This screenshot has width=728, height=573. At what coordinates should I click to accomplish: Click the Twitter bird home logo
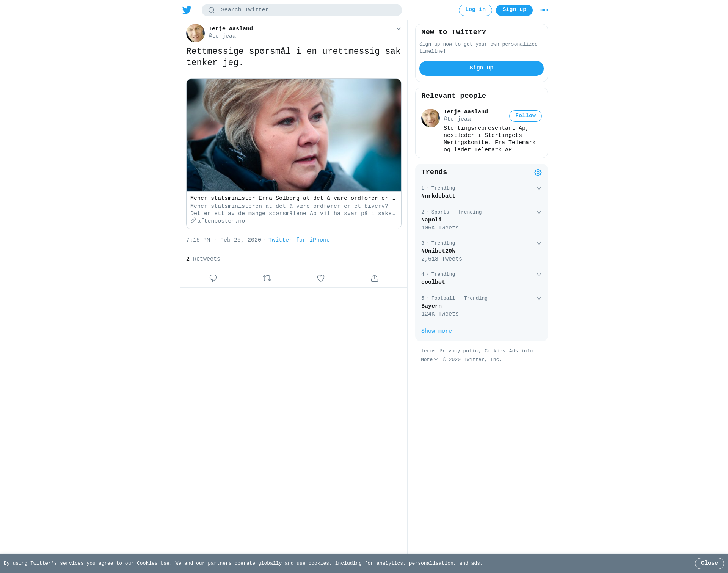[187, 10]
